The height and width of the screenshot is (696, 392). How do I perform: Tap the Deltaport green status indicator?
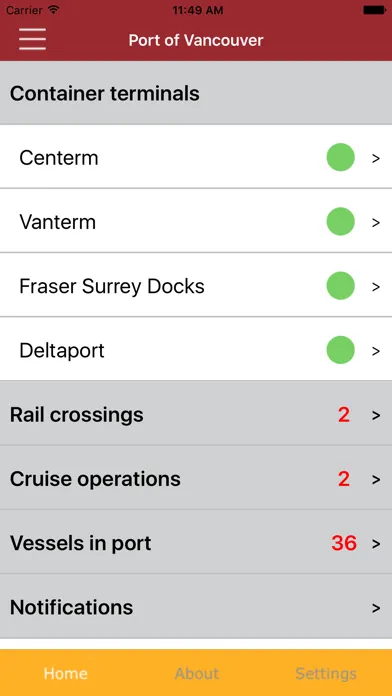[341, 350]
